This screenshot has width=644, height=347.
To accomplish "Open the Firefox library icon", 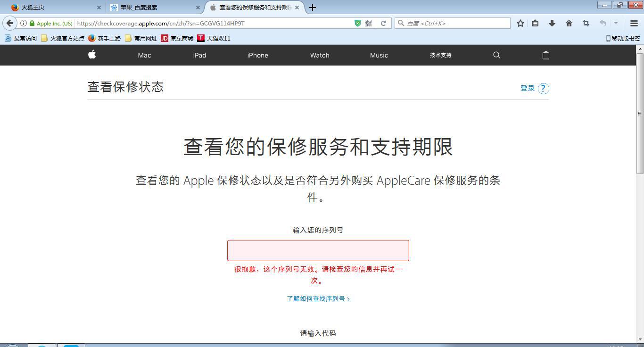I will click(535, 23).
